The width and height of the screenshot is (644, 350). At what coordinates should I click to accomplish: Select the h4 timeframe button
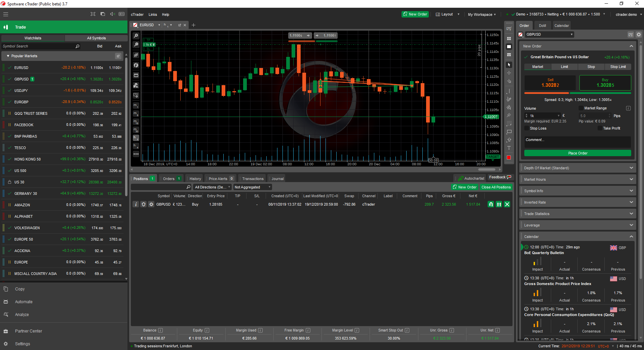click(136, 146)
